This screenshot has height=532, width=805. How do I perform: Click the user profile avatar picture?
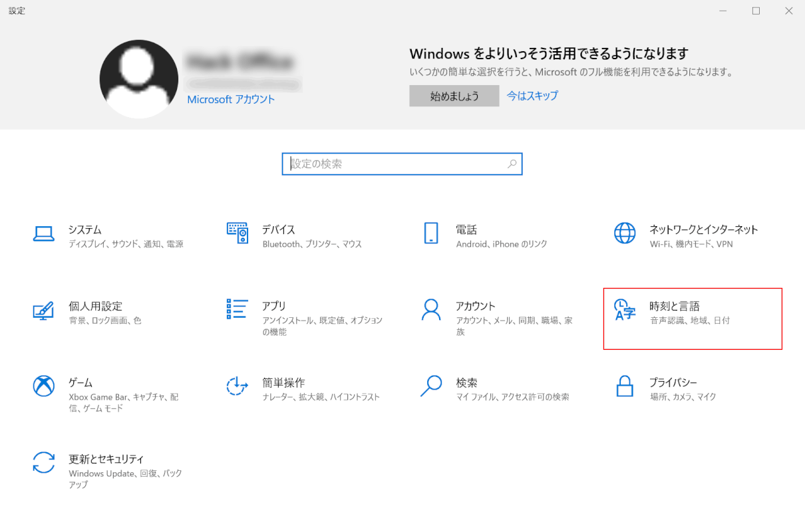[x=139, y=79]
